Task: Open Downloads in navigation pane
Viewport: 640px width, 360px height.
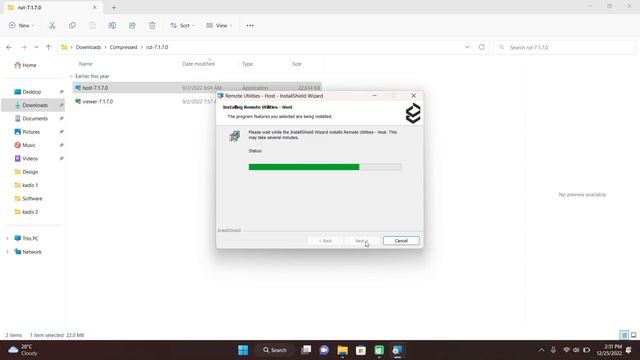Action: click(31, 105)
